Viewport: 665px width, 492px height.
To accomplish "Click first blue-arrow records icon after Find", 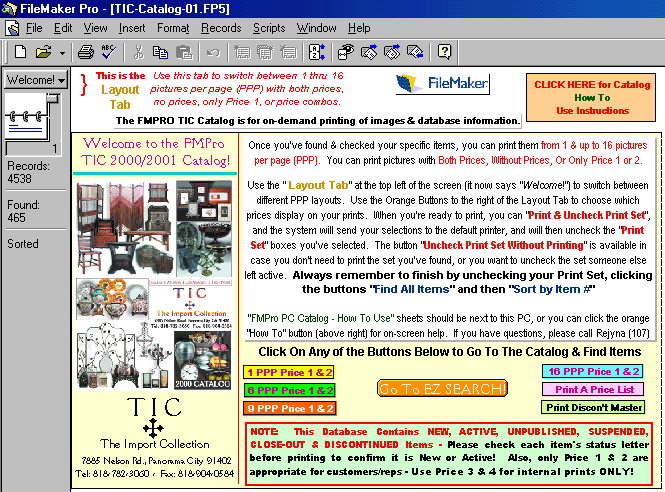I will [369, 52].
